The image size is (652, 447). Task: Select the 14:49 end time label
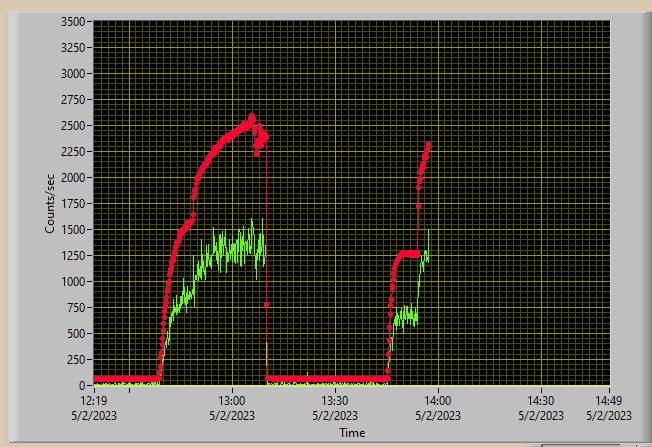pos(609,401)
